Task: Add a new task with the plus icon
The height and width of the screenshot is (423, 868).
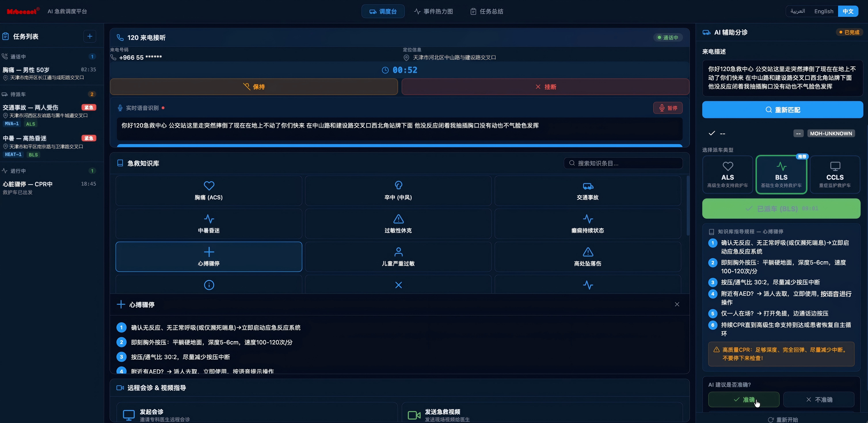Action: (90, 36)
